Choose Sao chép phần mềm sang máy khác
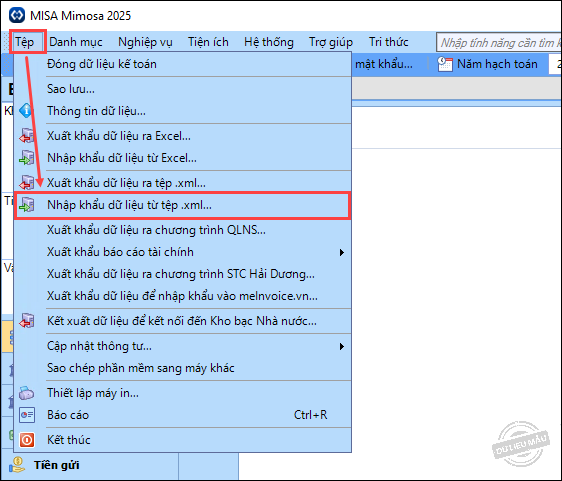Screen dimensions: 562x481 tap(182, 368)
